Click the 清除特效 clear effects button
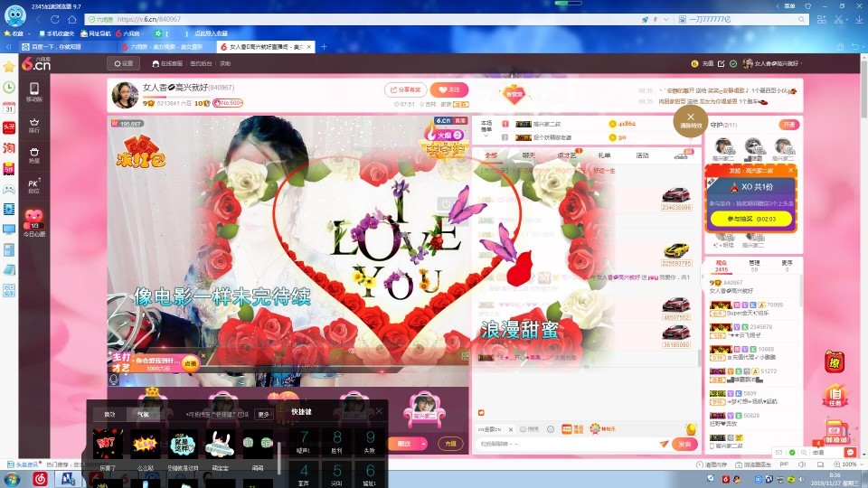Viewport: 868px width, 488px height. (x=690, y=120)
